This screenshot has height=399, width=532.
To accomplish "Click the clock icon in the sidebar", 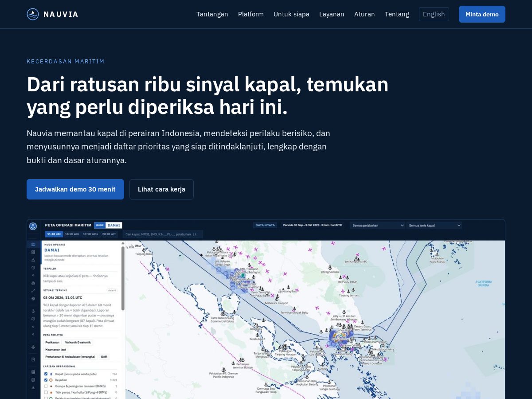I will 33,267.
